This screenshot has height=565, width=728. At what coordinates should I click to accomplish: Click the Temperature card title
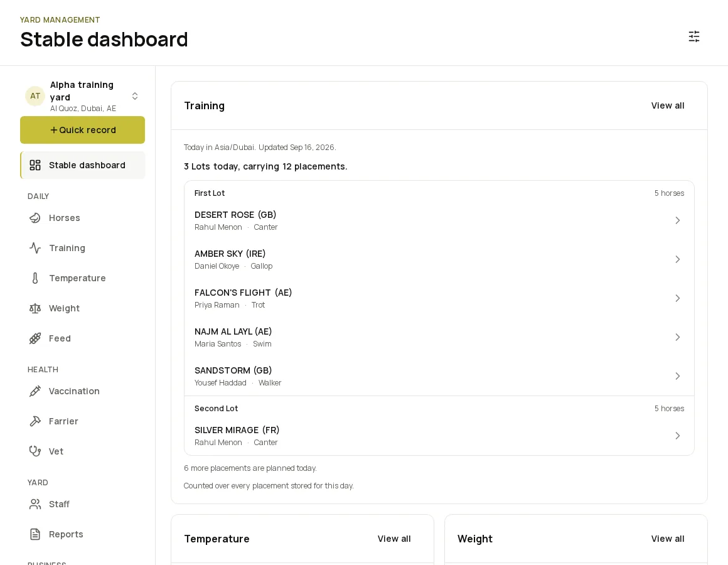[x=217, y=539]
